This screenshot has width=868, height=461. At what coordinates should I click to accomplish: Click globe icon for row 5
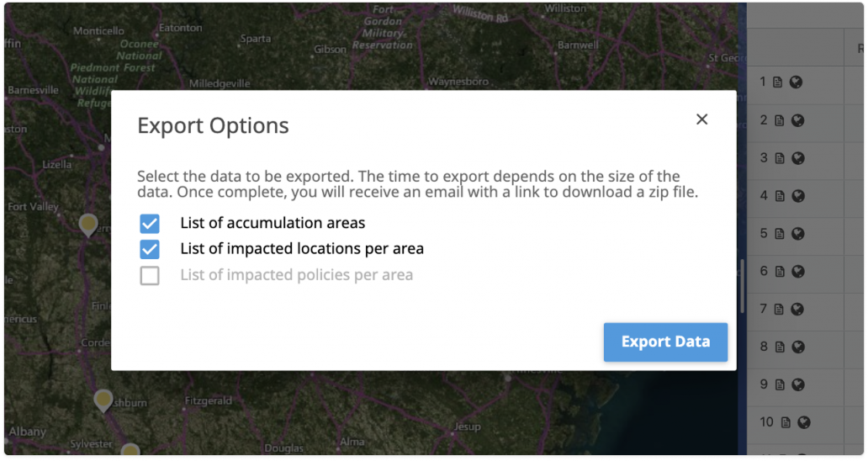(797, 234)
